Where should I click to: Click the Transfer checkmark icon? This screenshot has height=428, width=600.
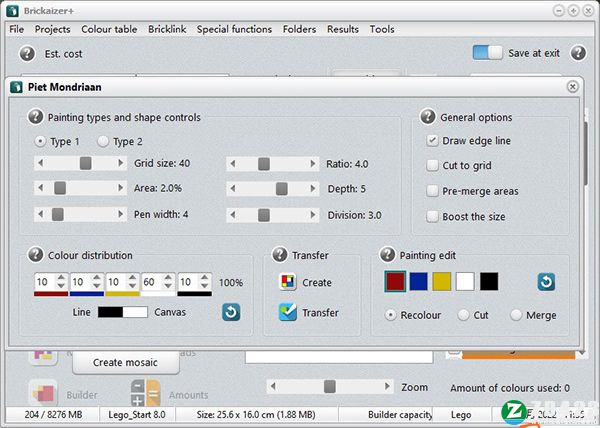tap(288, 312)
